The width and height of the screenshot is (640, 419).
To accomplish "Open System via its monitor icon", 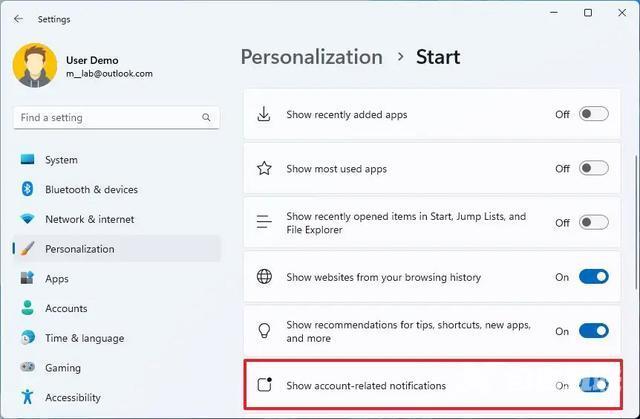I will coord(27,160).
